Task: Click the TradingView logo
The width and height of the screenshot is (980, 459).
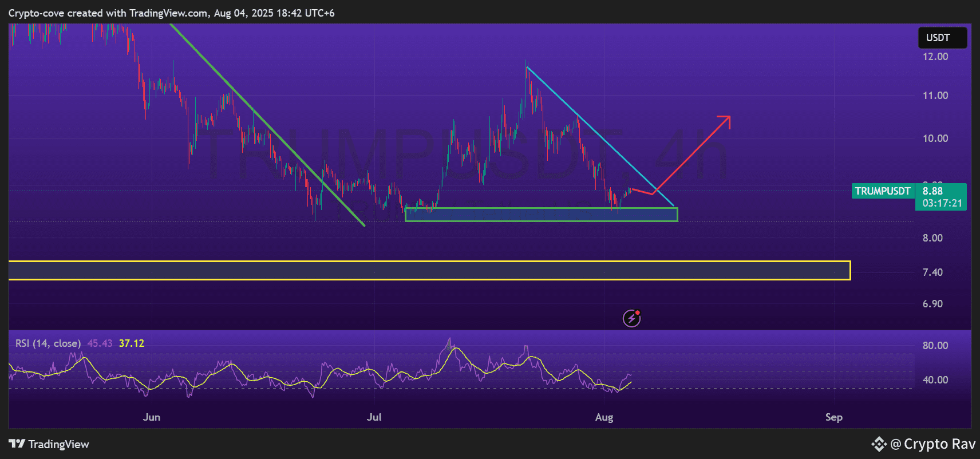Action: pos(49,444)
